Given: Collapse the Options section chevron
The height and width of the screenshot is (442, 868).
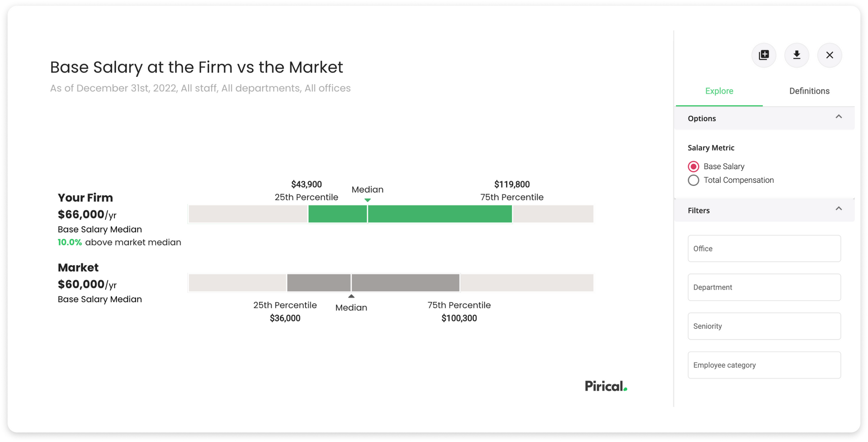Looking at the screenshot, I should point(839,117).
